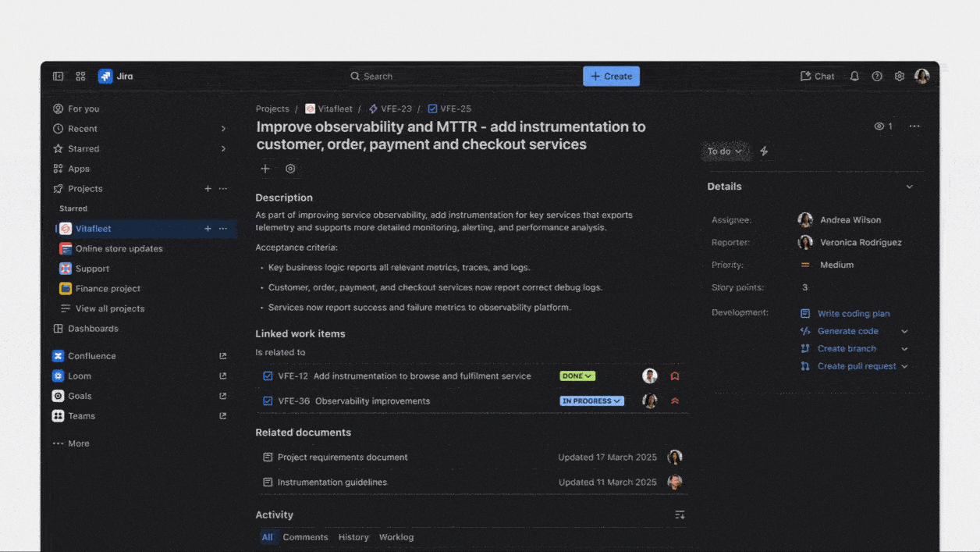Open Projects more options ellipsis
Image resolution: width=980 pixels, height=552 pixels.
[x=223, y=189]
